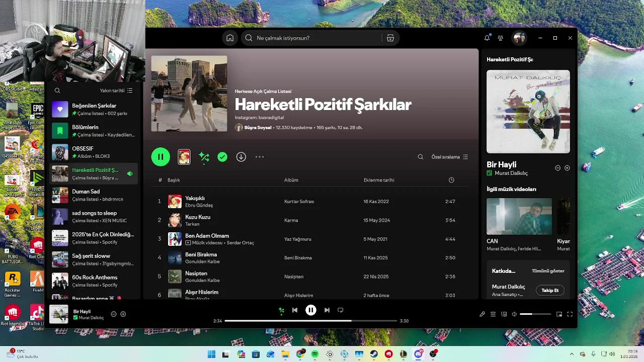644x362 pixels.
Task: Open Discord from the taskbar
Action: pyautogui.click(x=418, y=354)
